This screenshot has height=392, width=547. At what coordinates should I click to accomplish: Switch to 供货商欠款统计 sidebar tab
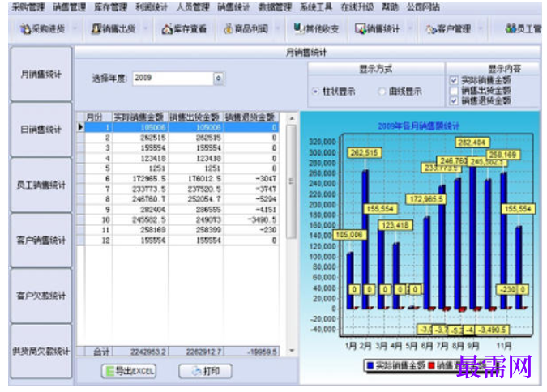[41, 352]
